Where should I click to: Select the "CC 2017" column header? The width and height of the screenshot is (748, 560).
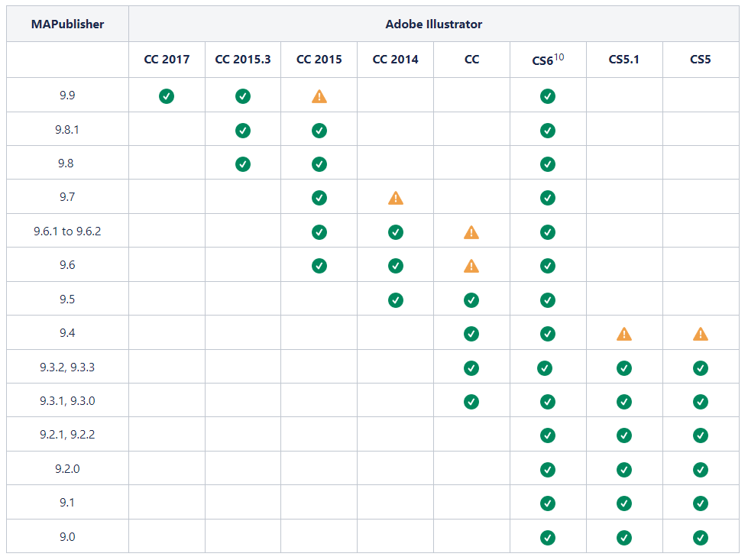pos(167,60)
